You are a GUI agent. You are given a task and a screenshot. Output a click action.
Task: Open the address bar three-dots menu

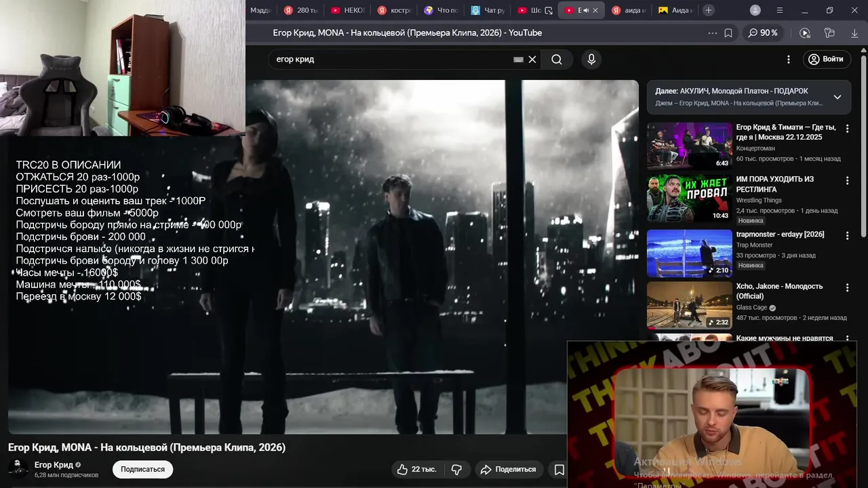(712, 33)
